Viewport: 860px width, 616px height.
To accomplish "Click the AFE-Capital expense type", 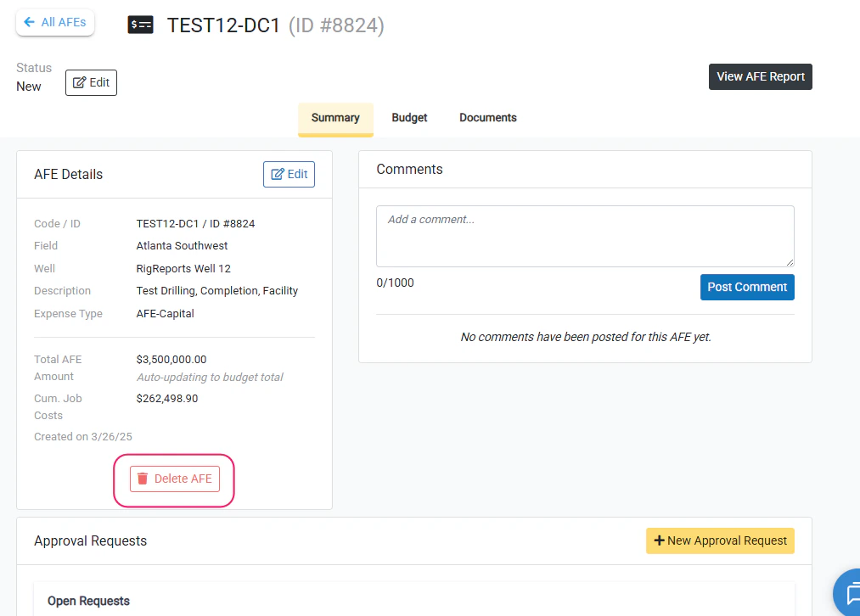I will coord(165,313).
